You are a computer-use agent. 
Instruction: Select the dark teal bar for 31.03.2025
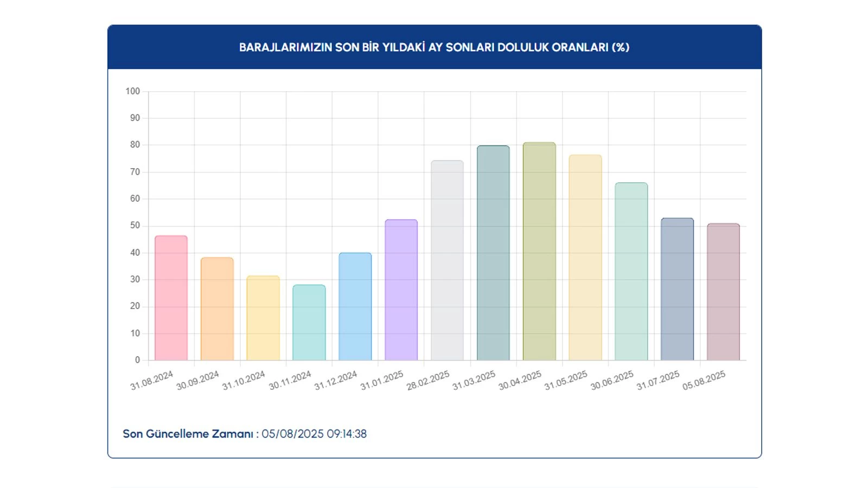[x=493, y=253]
